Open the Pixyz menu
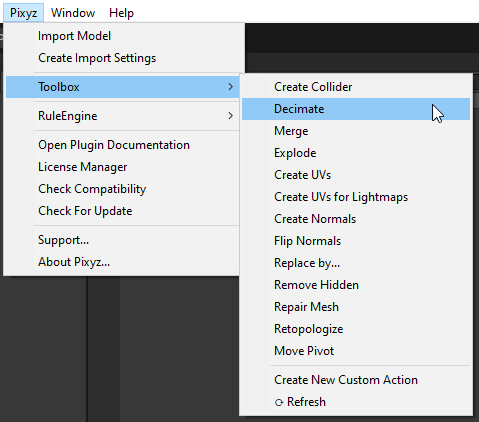This screenshot has height=422, width=479. pos(23,13)
